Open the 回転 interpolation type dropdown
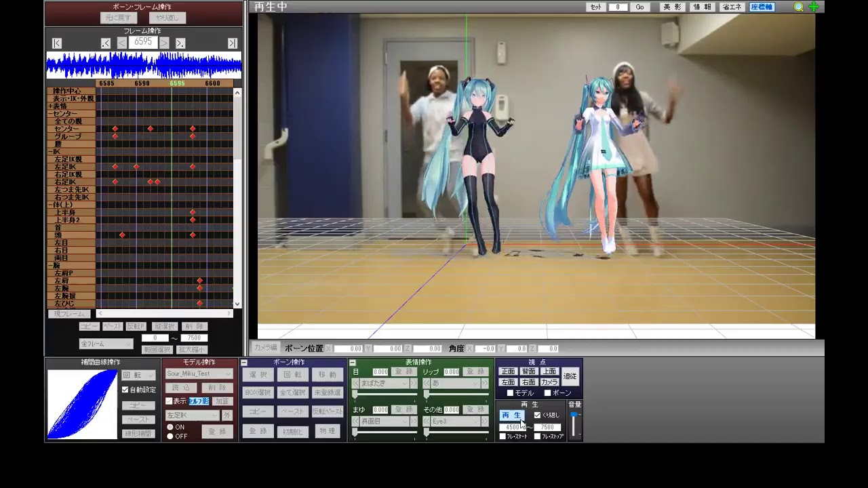 138,375
